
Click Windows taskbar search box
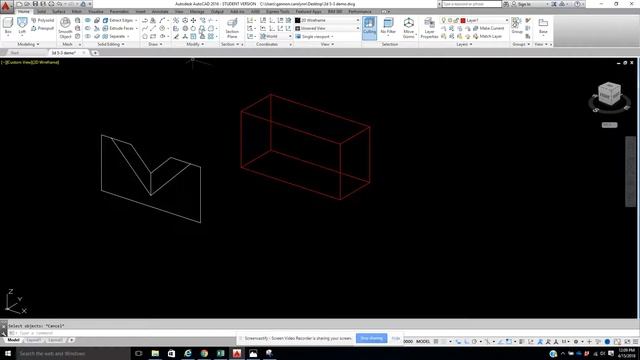73,353
